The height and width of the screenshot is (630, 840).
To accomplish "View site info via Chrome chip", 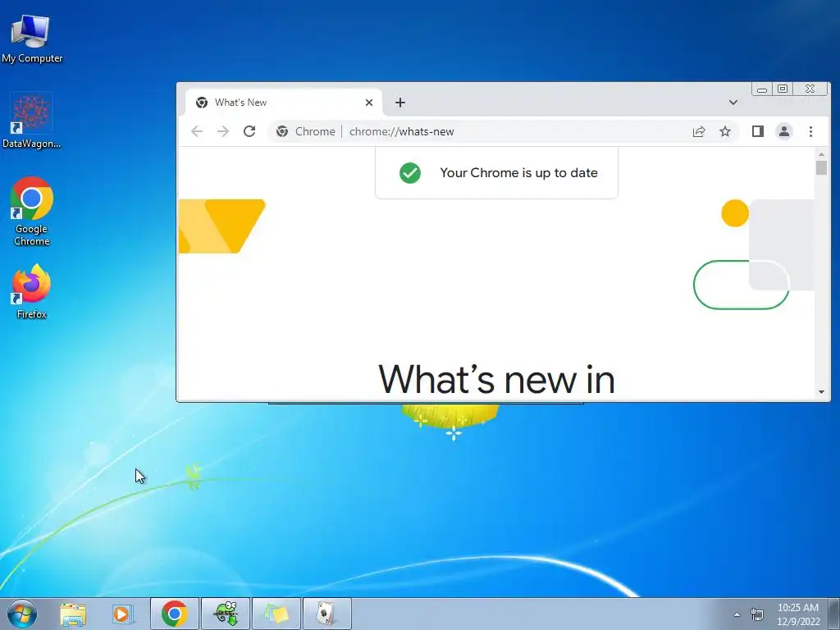I will pyautogui.click(x=305, y=131).
